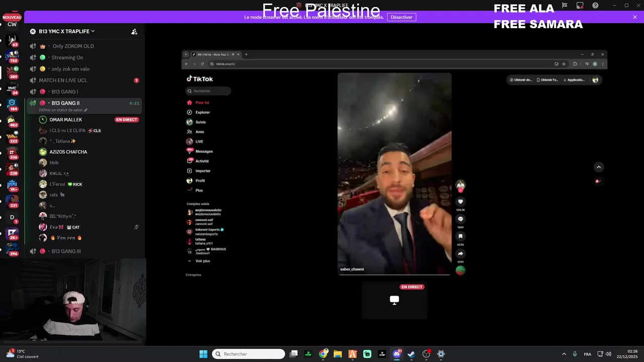Open the TikTok profile avatar at the top right

tap(595, 80)
